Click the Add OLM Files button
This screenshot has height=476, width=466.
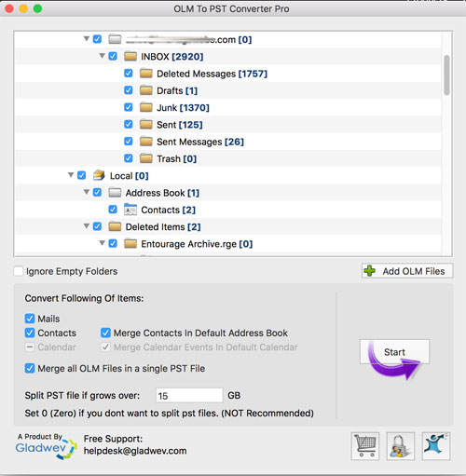(407, 271)
